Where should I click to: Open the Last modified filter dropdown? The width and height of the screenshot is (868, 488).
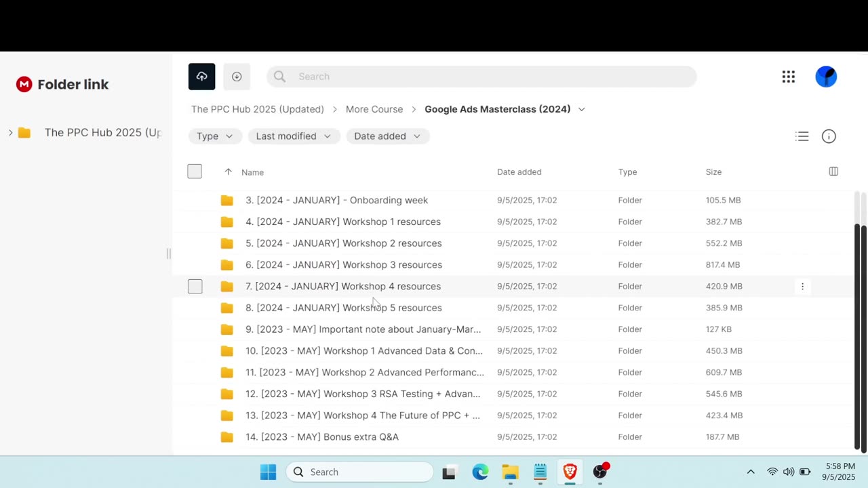pos(293,136)
